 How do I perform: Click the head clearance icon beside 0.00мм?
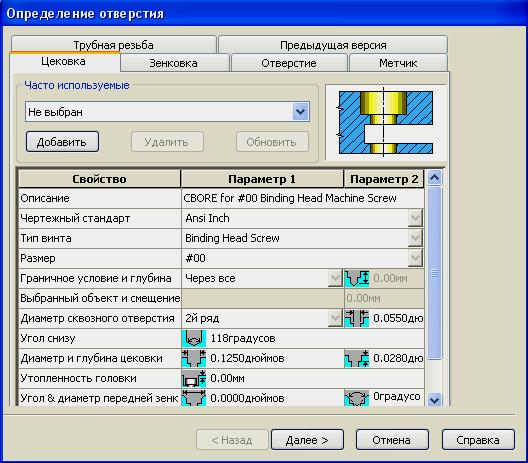click(194, 378)
